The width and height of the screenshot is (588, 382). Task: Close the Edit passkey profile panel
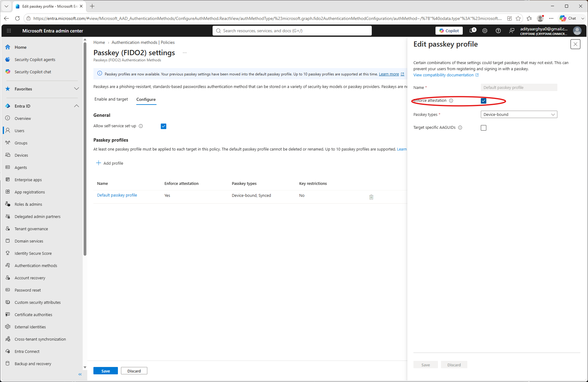pos(575,44)
